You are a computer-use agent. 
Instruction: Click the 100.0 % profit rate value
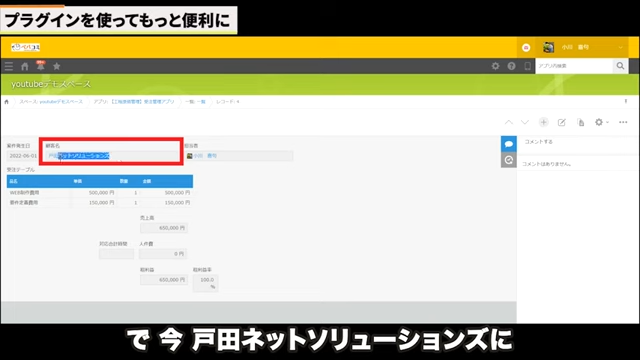[206, 283]
